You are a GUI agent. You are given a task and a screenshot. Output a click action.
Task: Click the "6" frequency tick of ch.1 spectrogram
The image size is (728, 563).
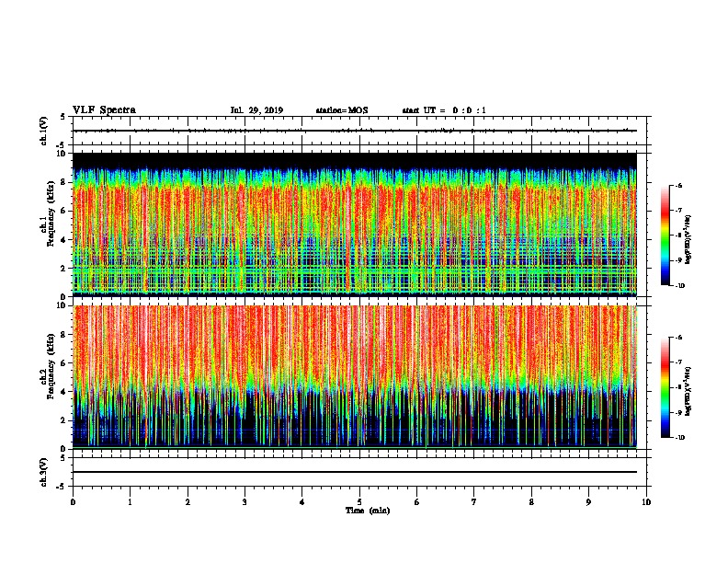(63, 211)
